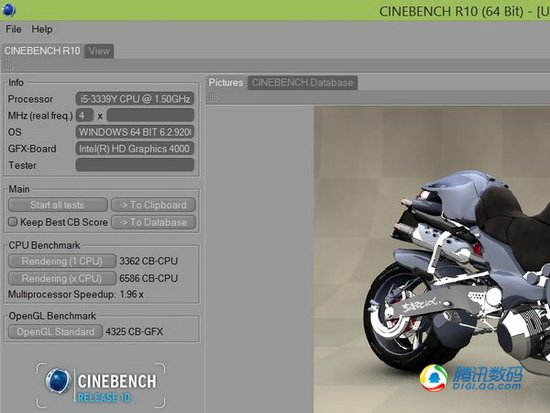Switch to the CINEBENCH R10 tab

42,51
